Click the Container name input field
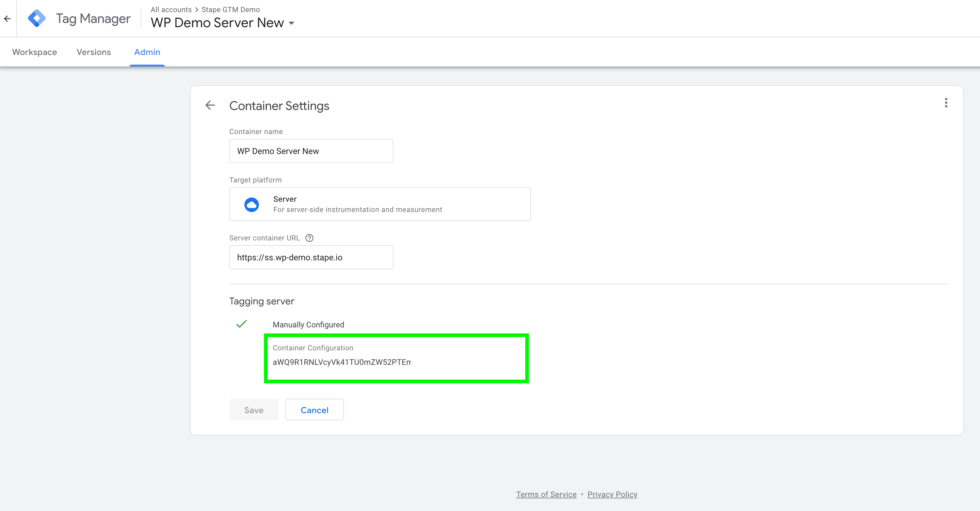 [x=311, y=151]
